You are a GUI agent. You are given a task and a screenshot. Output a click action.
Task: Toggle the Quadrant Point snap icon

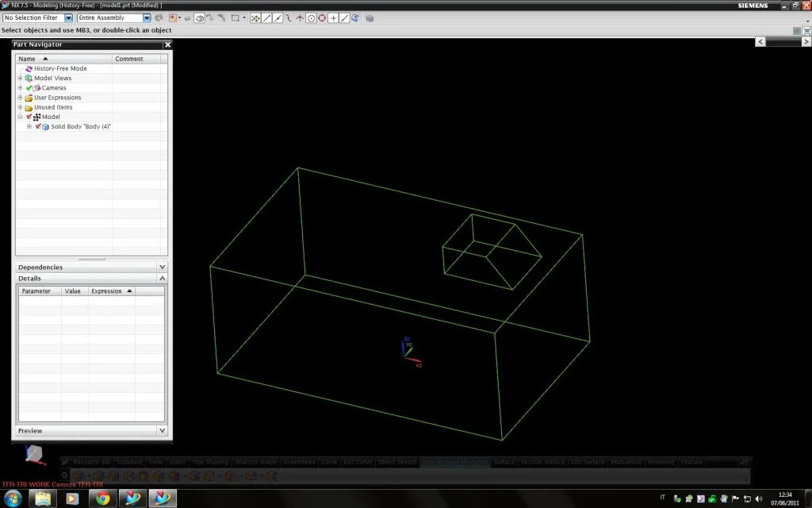coord(322,17)
